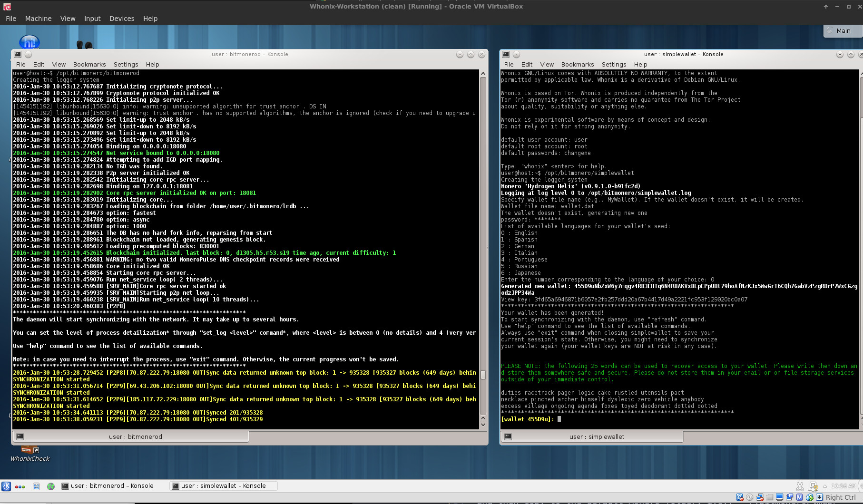The width and height of the screenshot is (863, 504).
Task: Click VirtualBox shared folders indicator
Action: pos(769,497)
